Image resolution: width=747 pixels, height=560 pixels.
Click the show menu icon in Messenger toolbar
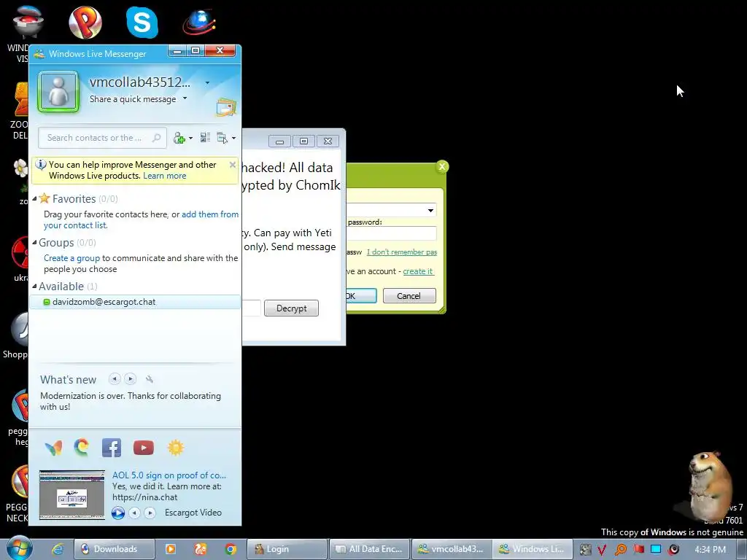pos(222,138)
